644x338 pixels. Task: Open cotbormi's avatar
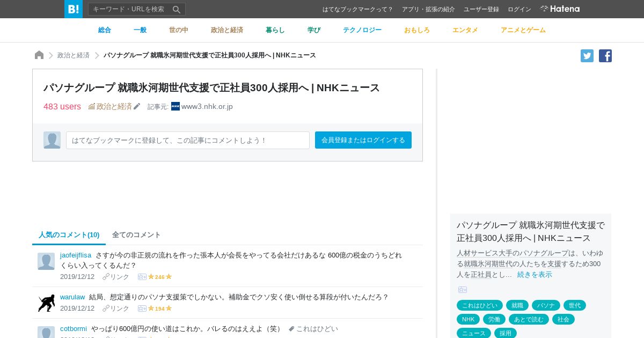pos(46,332)
